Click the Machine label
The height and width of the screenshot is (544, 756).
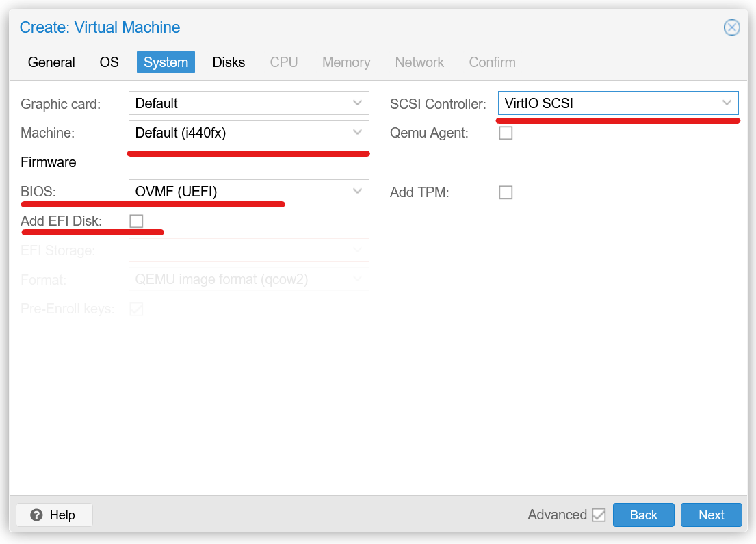pyautogui.click(x=48, y=133)
